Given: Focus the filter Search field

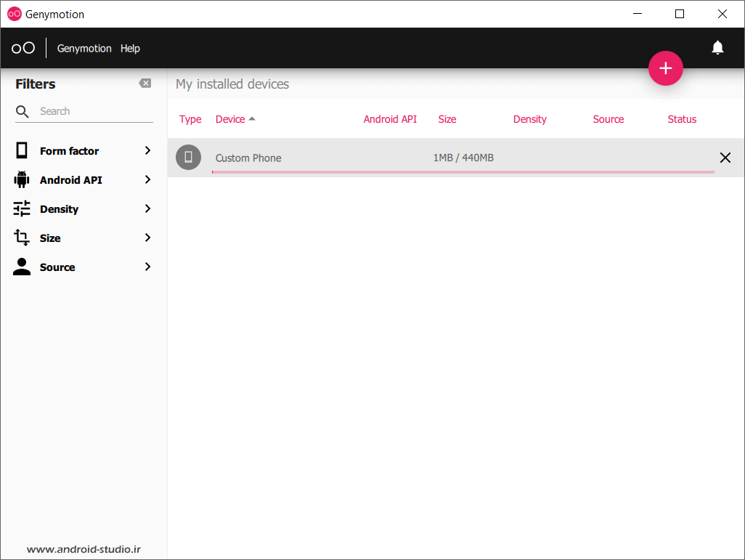Looking at the screenshot, I should (94, 111).
